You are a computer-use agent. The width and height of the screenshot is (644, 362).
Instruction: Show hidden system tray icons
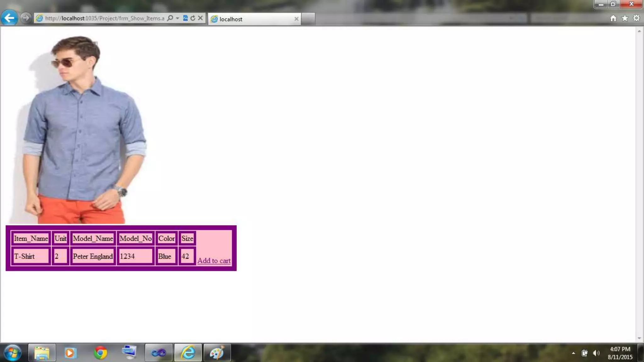tap(574, 353)
